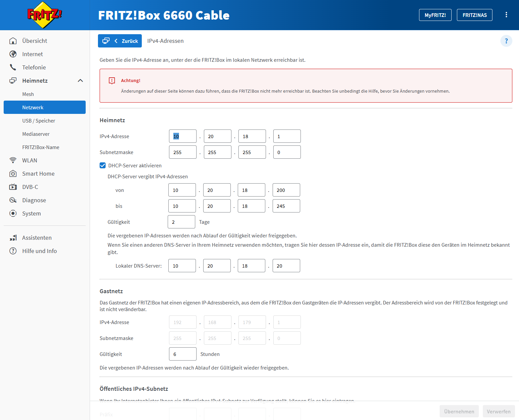The image size is (519, 420).
Task: Click second octet of Heimnetz IPv4-Adresse
Action: click(217, 136)
